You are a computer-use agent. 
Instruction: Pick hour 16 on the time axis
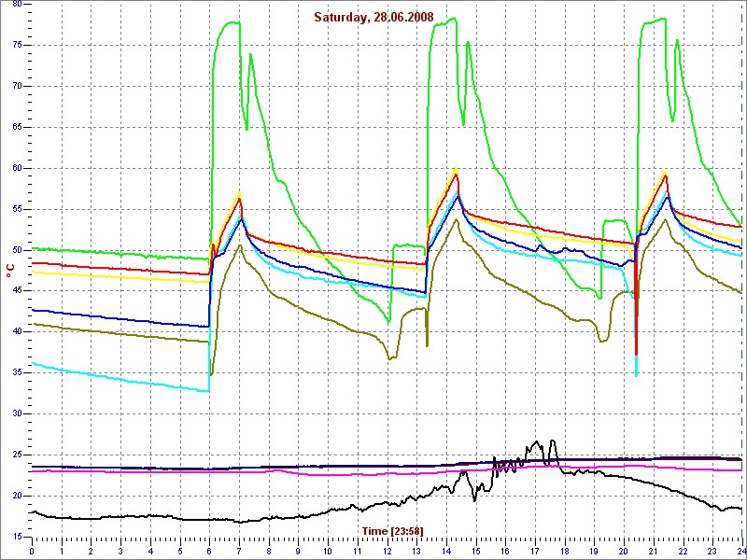click(505, 551)
